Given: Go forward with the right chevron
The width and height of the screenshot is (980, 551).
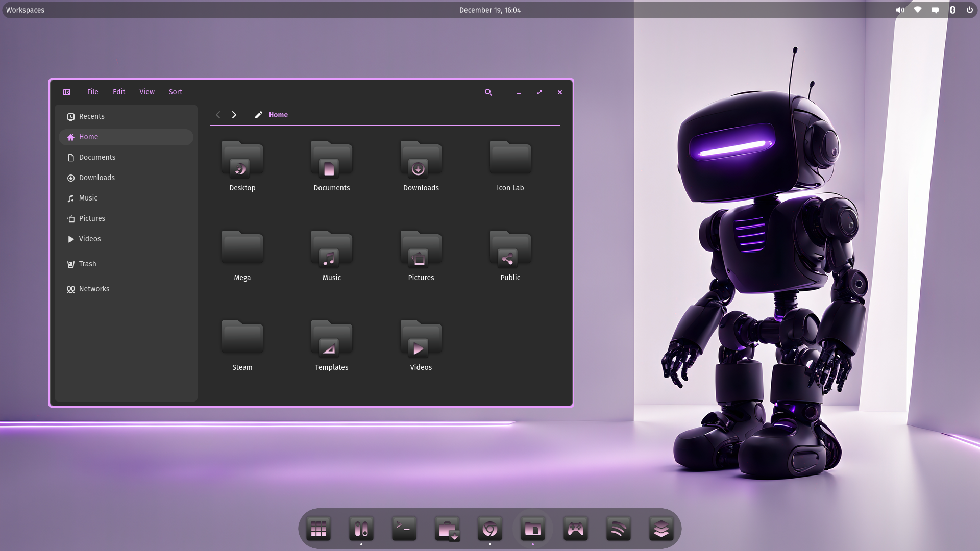Looking at the screenshot, I should [234, 115].
